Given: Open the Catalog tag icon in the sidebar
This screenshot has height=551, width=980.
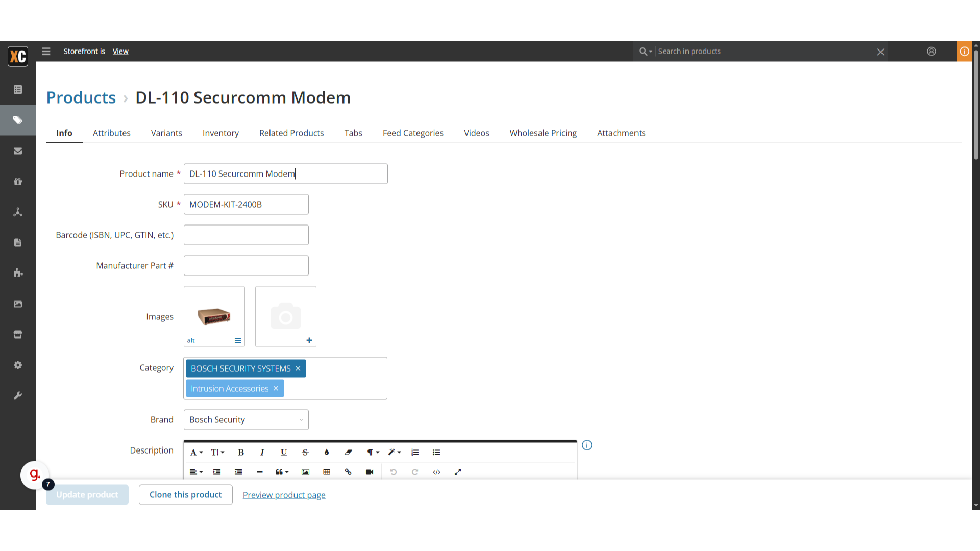Looking at the screenshot, I should 18,120.
